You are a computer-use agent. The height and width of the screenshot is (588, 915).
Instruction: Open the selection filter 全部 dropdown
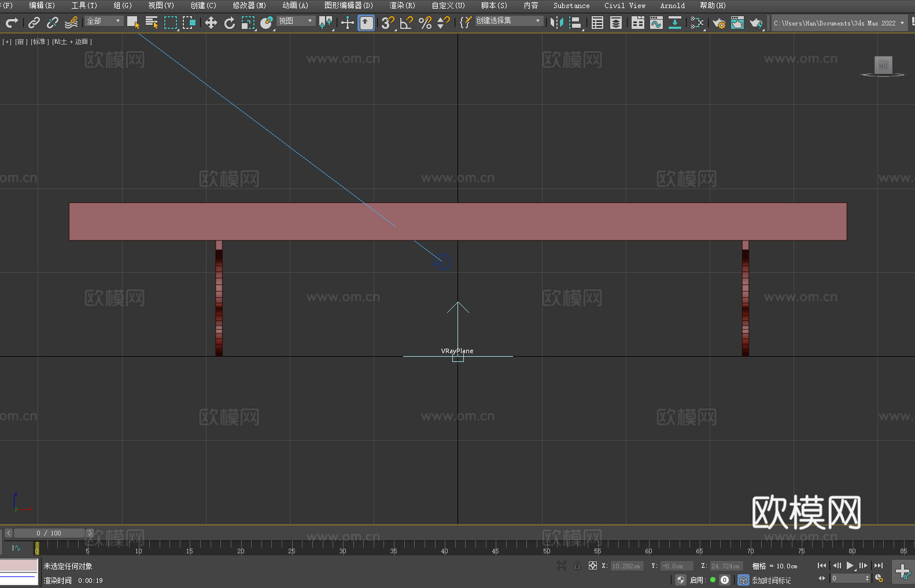tap(104, 21)
